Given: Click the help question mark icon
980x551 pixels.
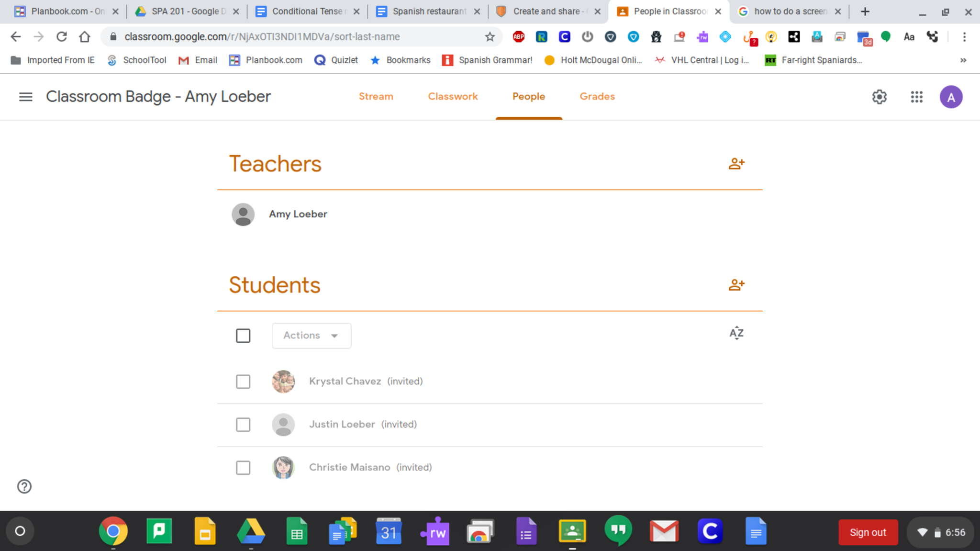Looking at the screenshot, I should (24, 486).
